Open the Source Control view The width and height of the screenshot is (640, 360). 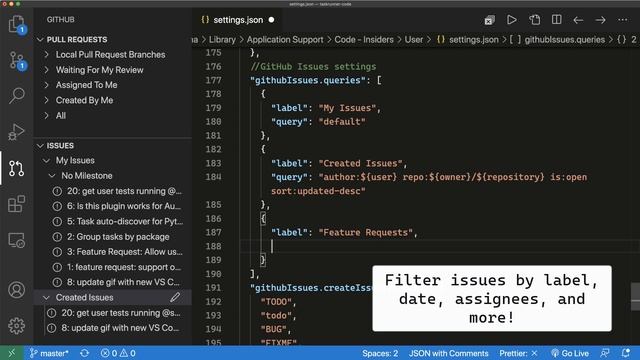16,60
